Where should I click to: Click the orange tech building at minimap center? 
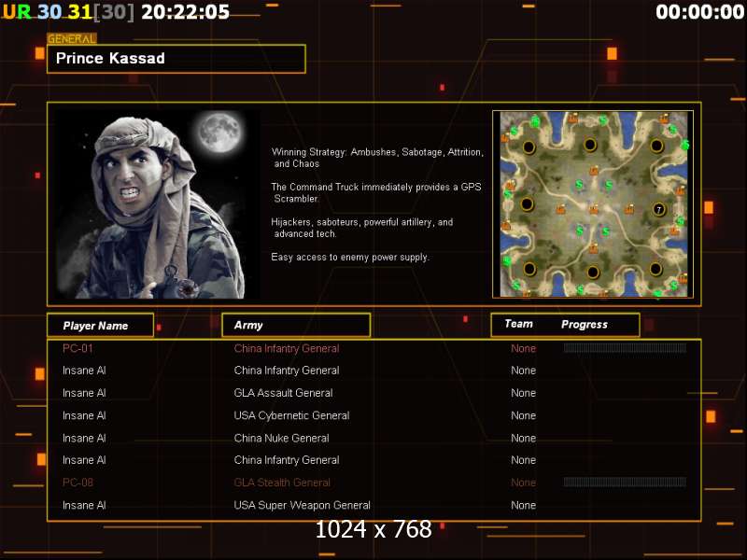coord(594,208)
